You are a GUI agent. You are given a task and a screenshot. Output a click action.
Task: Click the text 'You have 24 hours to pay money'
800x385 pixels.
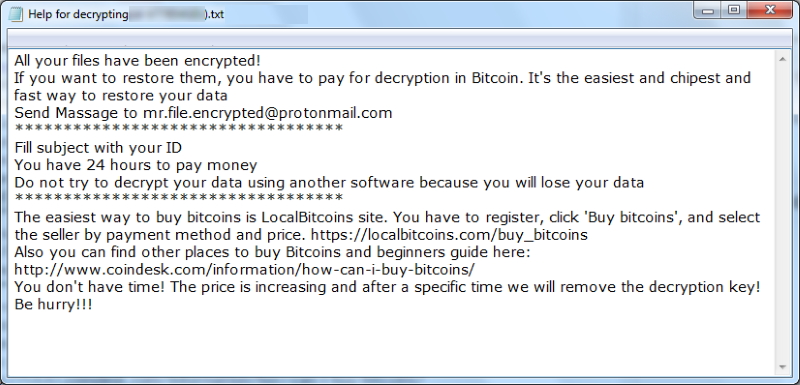[136, 165]
